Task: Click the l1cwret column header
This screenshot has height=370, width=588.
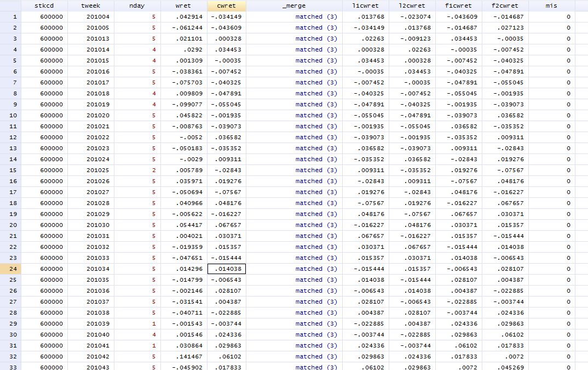Action: [x=365, y=6]
